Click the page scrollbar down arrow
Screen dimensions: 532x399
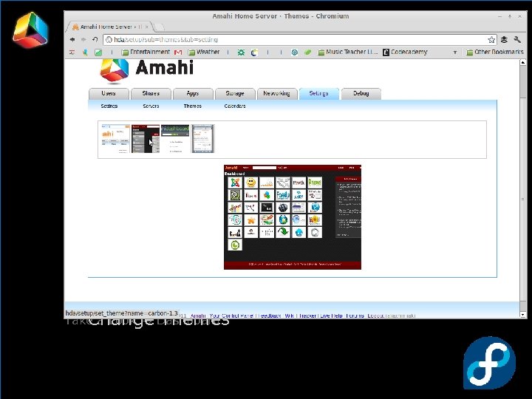pyautogui.click(x=523, y=315)
